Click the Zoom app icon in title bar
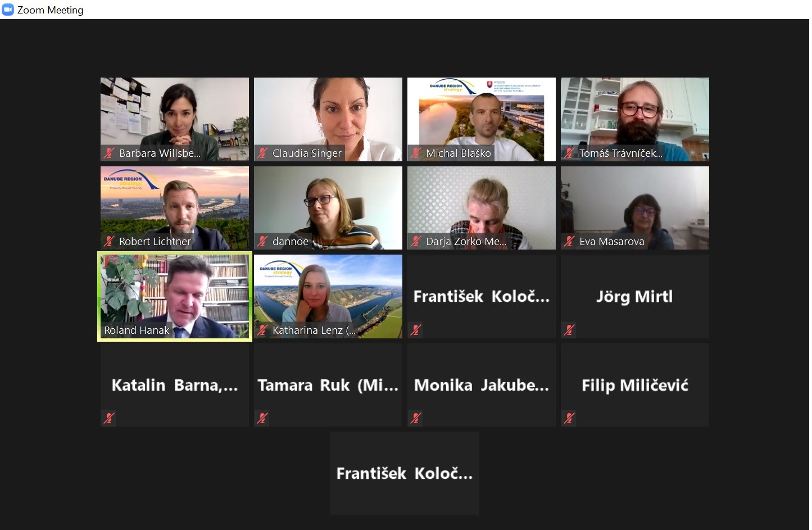This screenshot has width=812, height=530. coord(8,10)
